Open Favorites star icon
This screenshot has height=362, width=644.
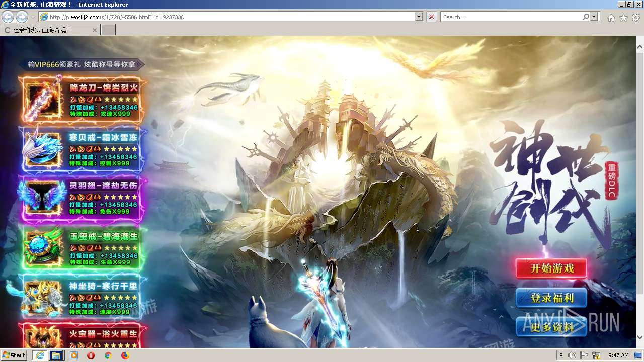(623, 18)
